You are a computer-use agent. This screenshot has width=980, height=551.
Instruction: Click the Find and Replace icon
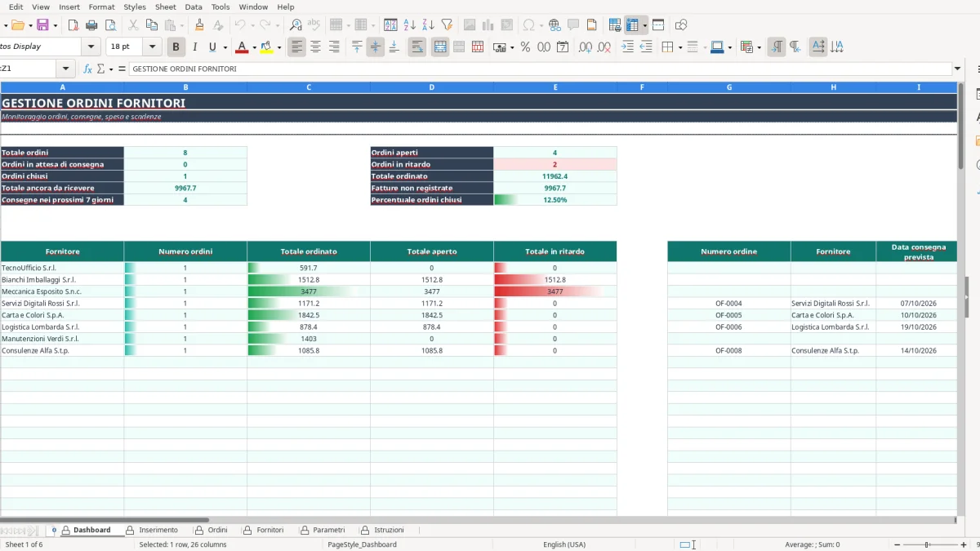click(x=296, y=25)
